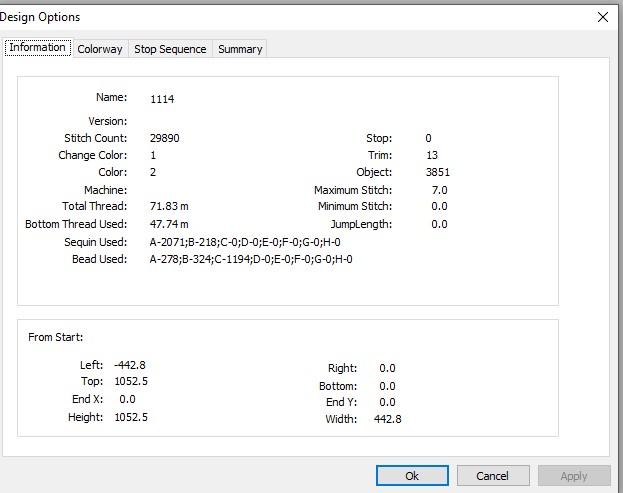Click the End X value 0.0
This screenshot has height=493, width=623.
coord(127,399)
